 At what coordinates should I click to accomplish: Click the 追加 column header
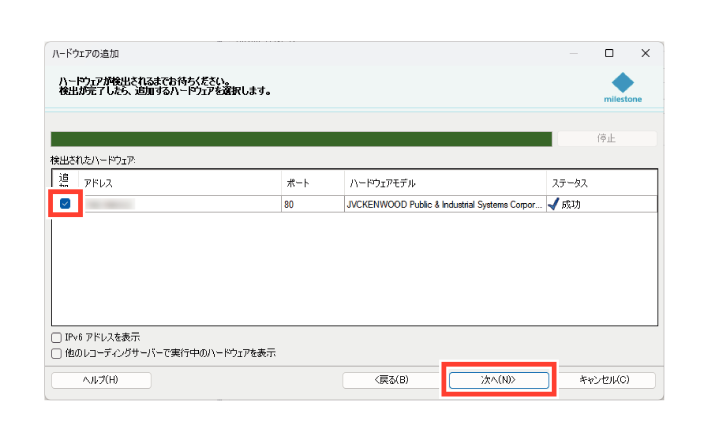click(65, 182)
